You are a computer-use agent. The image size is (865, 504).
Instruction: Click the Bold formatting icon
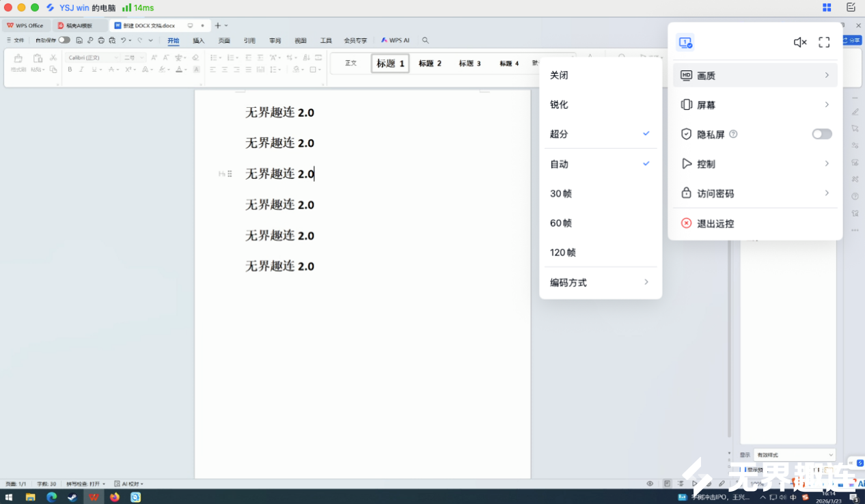[x=70, y=70]
